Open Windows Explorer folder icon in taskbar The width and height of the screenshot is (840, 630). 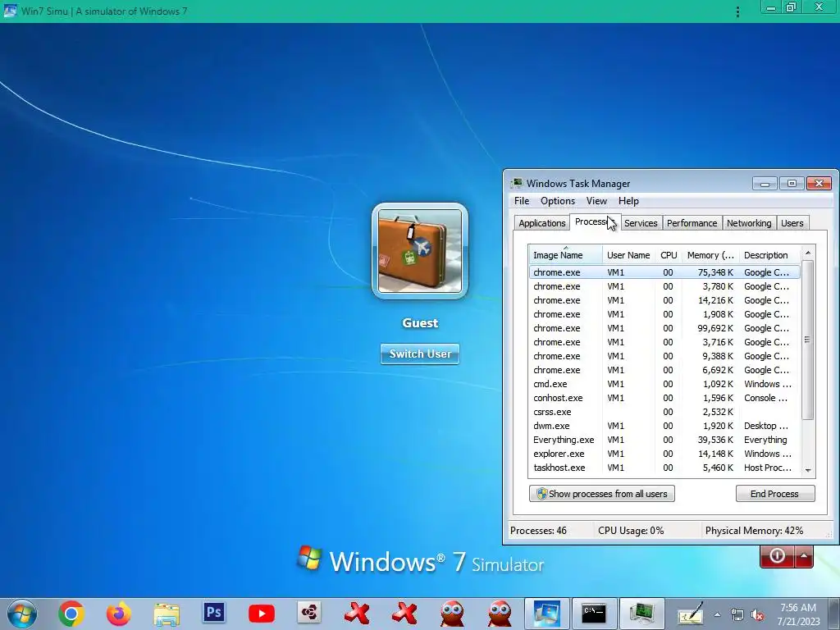tap(167, 614)
